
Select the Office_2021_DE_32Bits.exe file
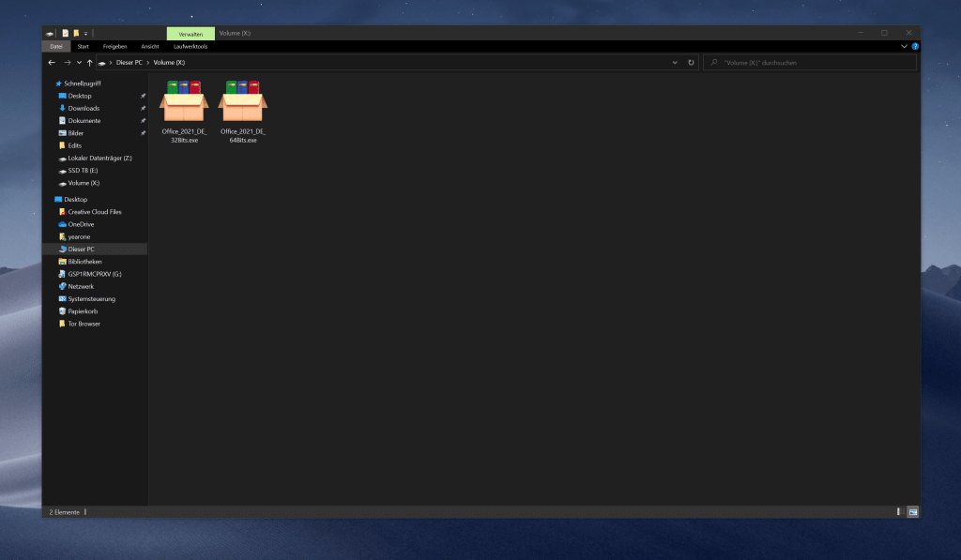click(184, 113)
